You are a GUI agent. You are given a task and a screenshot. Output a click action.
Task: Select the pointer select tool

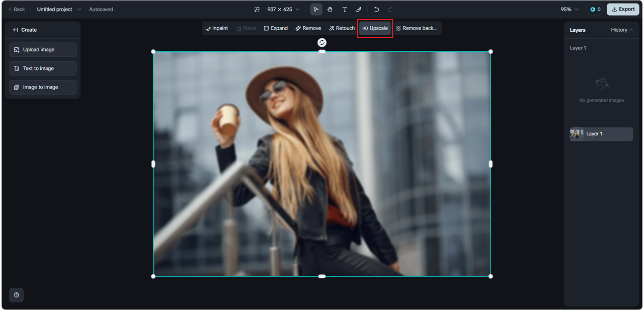coord(316,9)
